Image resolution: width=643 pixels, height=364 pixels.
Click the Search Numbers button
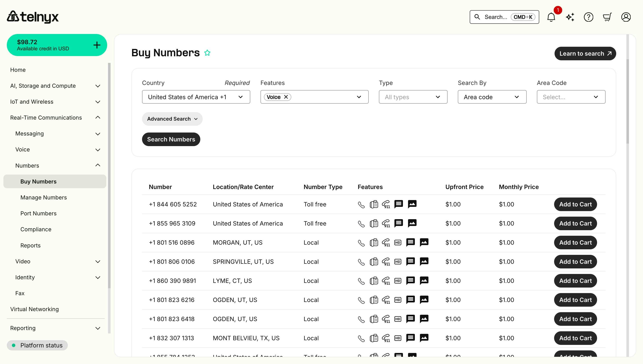[171, 139]
